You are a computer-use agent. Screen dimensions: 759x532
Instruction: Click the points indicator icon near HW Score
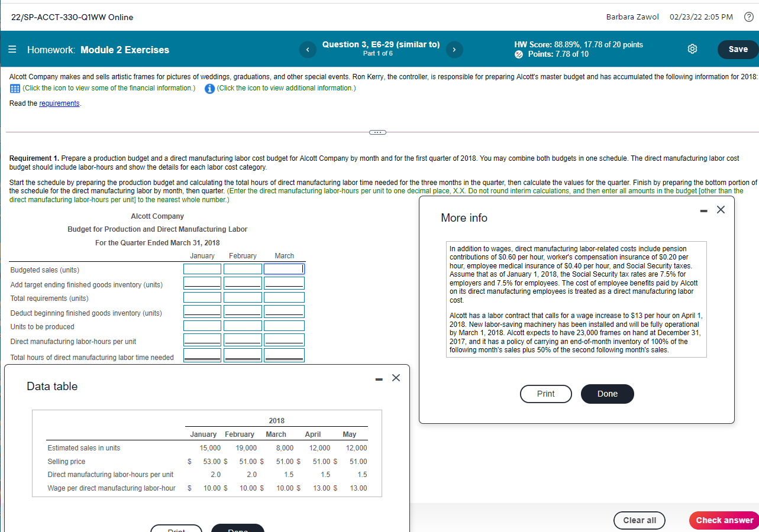point(519,53)
